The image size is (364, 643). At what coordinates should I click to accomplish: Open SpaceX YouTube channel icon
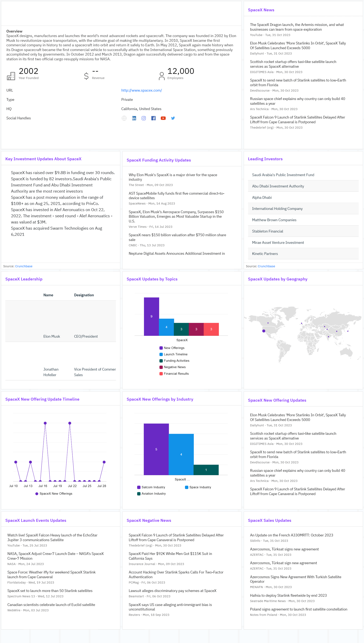point(163,118)
